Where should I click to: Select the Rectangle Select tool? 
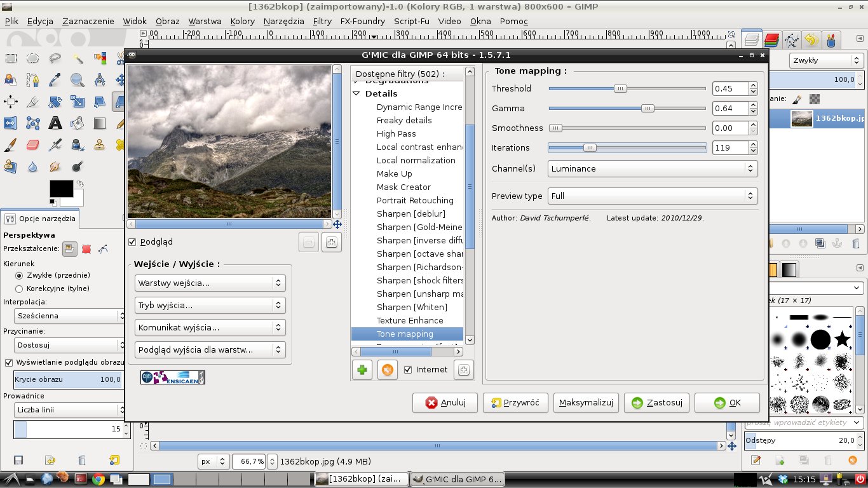pos(11,59)
